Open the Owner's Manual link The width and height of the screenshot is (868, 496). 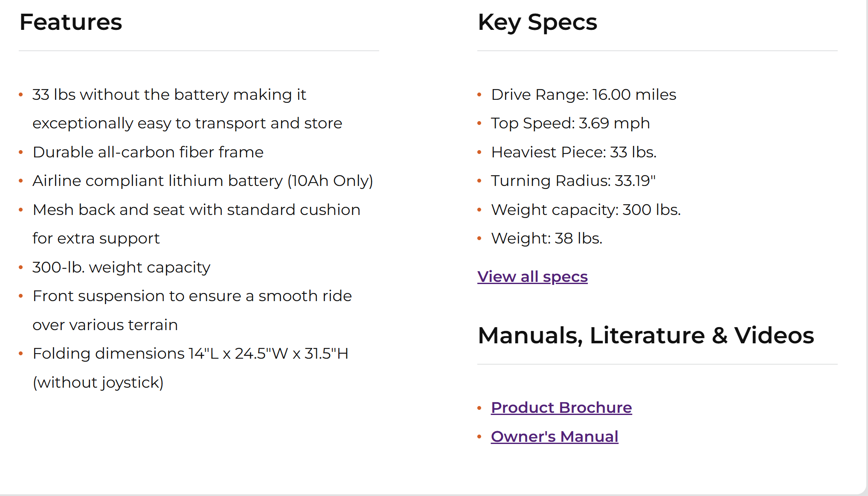pyautogui.click(x=554, y=437)
